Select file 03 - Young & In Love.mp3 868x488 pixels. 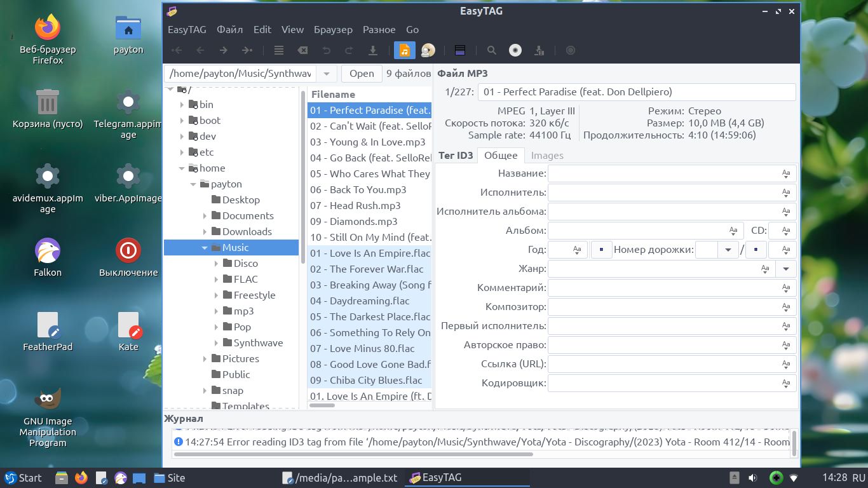coord(369,142)
